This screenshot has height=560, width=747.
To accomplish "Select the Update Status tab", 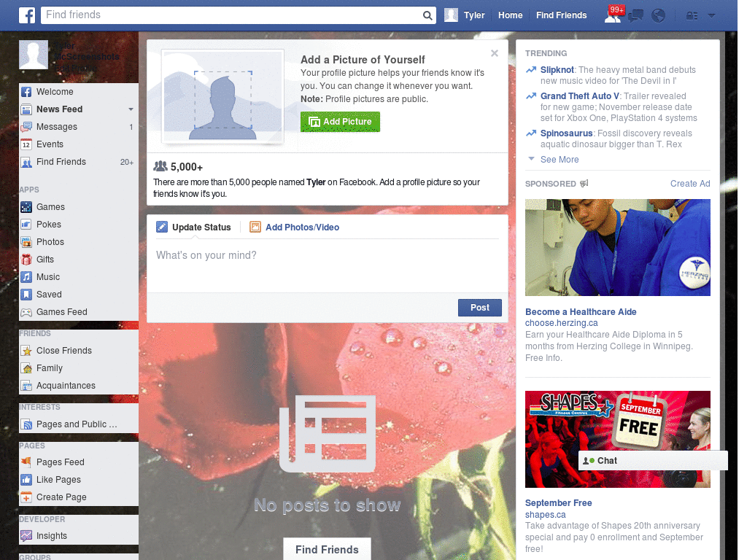I will (x=194, y=227).
